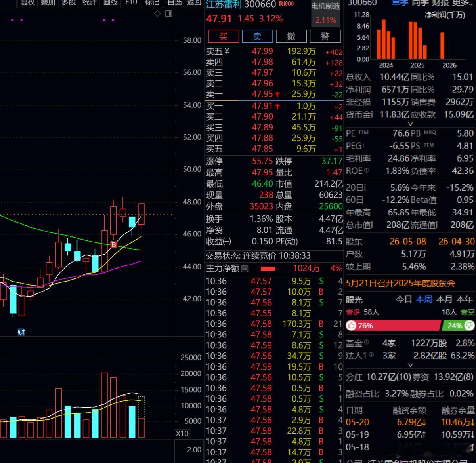
Task: Open the 财报 tab
Action: coord(440,3)
